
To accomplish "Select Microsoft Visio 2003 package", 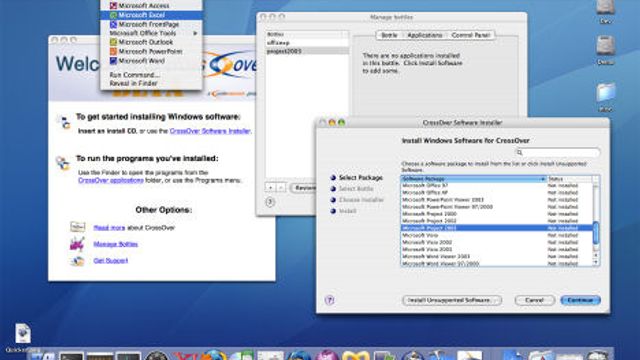I will (x=497, y=249).
